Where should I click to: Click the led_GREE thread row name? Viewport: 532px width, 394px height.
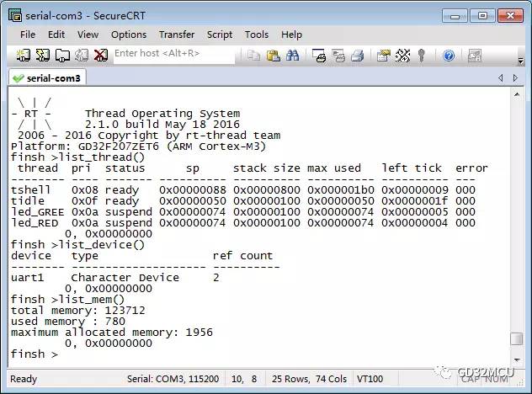[38, 212]
